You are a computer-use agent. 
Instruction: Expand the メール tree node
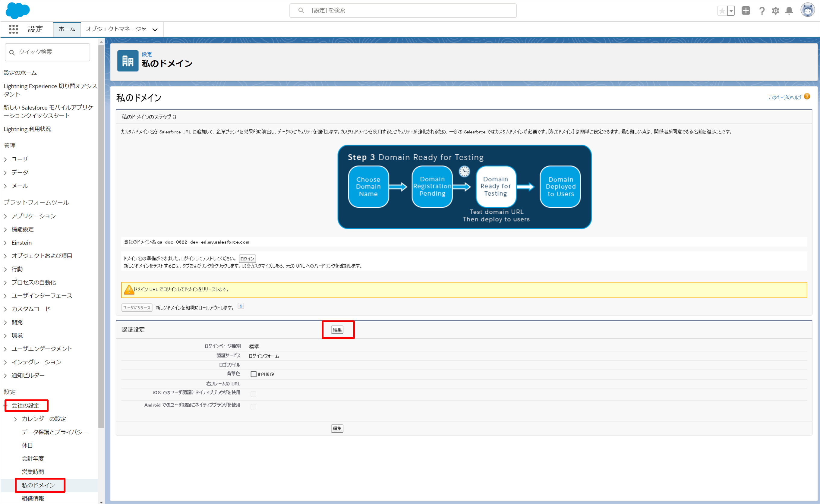pyautogui.click(x=5, y=186)
